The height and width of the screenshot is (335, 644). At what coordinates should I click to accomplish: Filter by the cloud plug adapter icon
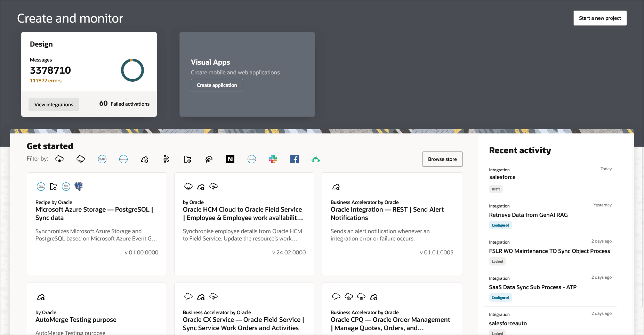point(145,159)
